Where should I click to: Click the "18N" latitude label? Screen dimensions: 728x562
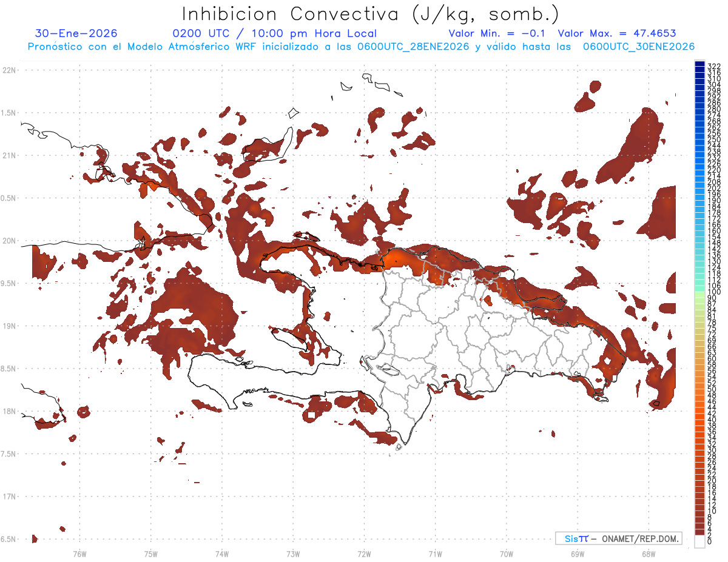[8, 411]
